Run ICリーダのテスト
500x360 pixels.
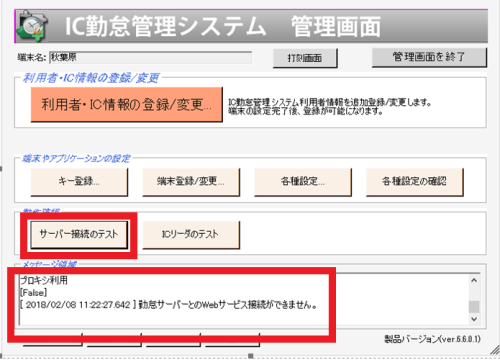point(191,234)
